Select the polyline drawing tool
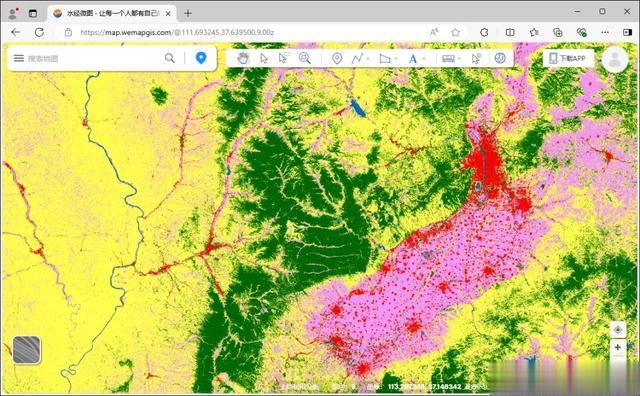The height and width of the screenshot is (396, 640). 357,58
